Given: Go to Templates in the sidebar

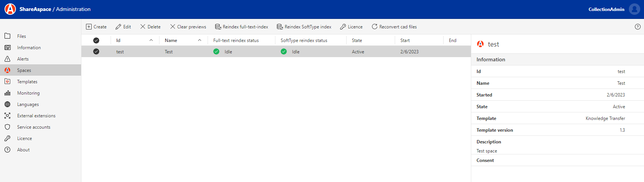Looking at the screenshot, I should (27, 82).
